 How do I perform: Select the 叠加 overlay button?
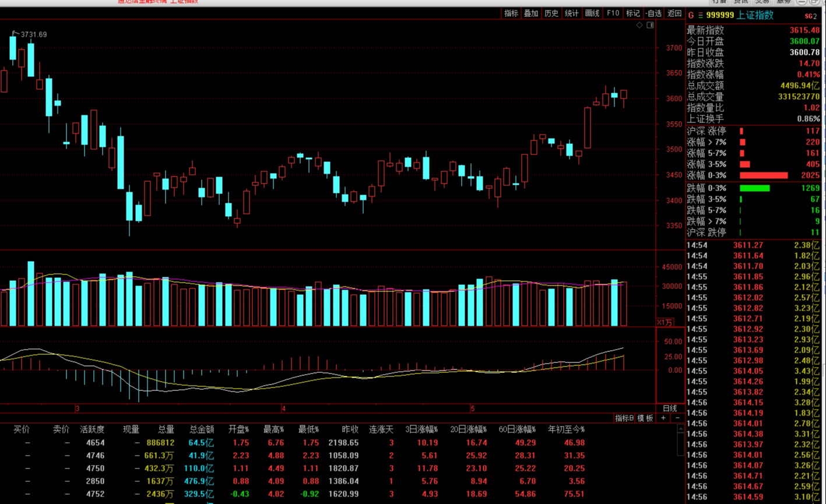tap(531, 13)
